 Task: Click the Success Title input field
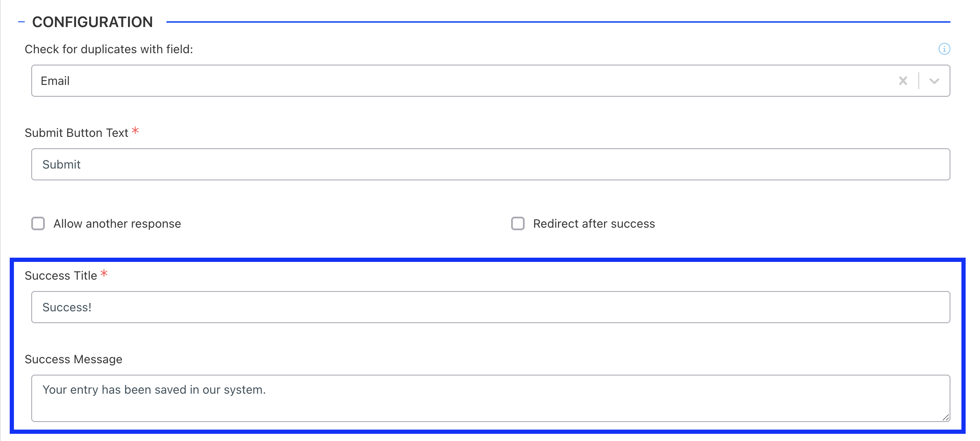click(x=491, y=307)
